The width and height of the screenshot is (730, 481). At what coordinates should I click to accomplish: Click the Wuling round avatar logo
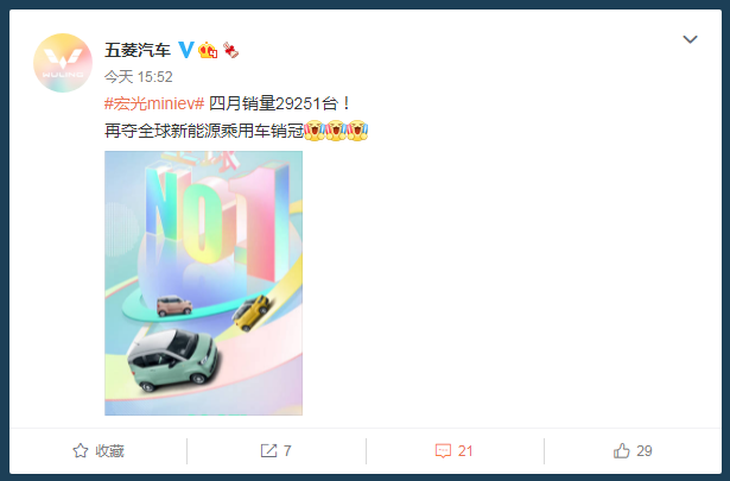(x=63, y=63)
